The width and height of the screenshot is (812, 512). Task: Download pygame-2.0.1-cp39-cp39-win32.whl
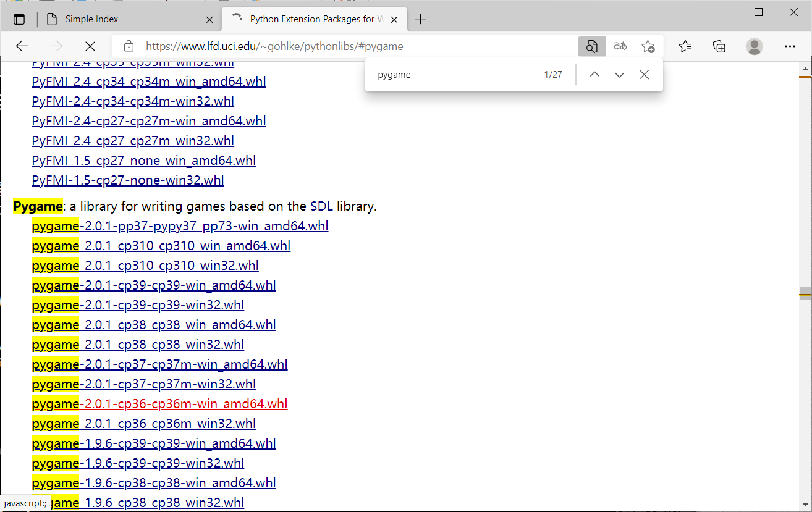(138, 305)
